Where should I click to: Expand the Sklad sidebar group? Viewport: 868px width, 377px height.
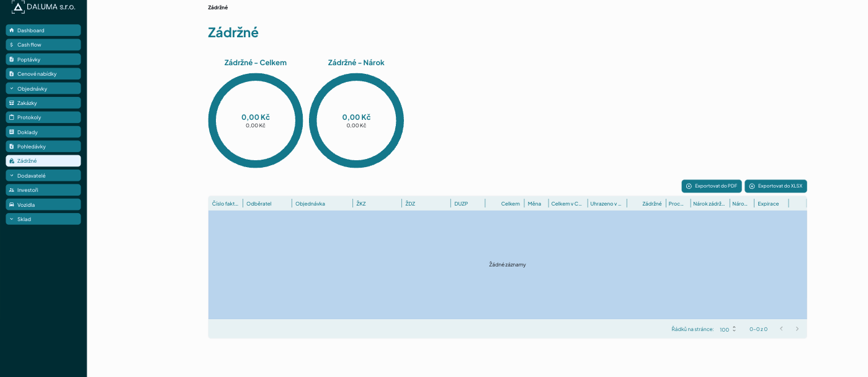[x=43, y=219]
